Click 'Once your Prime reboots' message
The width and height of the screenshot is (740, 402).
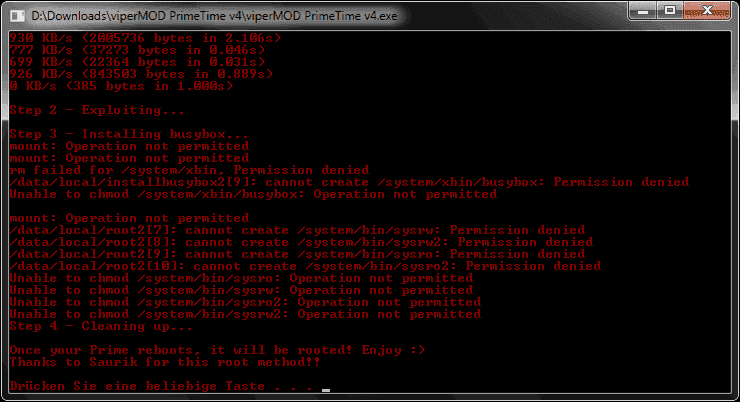coord(217,350)
